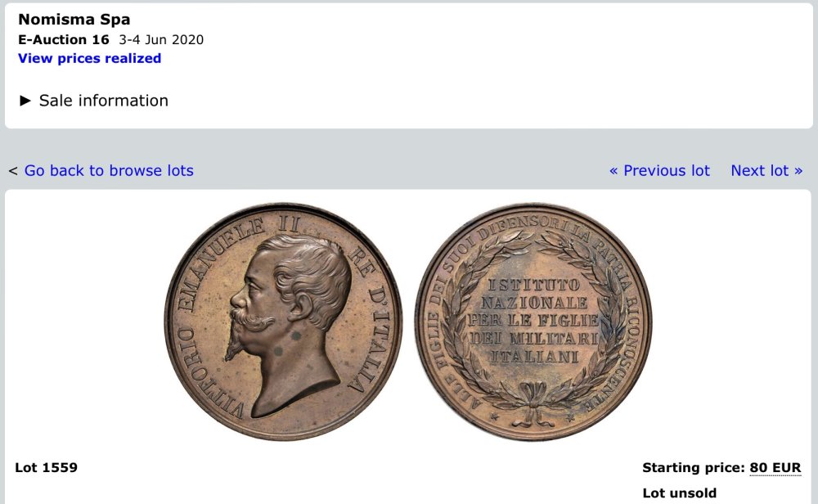Image resolution: width=818 pixels, height=504 pixels.
Task: Click the ISTITUTO NAZIONALE inscription on the reverse image
Action: [x=534, y=294]
